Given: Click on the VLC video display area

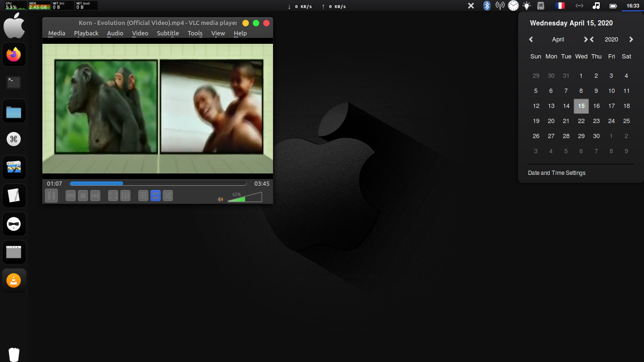Looking at the screenshot, I should [157, 108].
